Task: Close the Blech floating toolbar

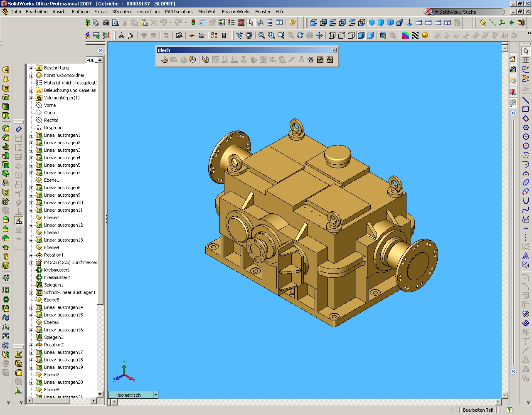Action: [335, 50]
